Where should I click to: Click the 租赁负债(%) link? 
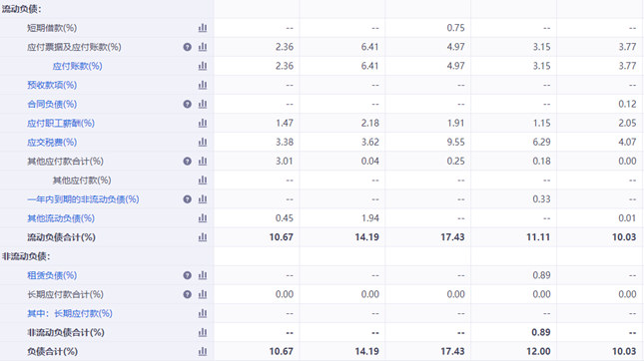[52, 275]
